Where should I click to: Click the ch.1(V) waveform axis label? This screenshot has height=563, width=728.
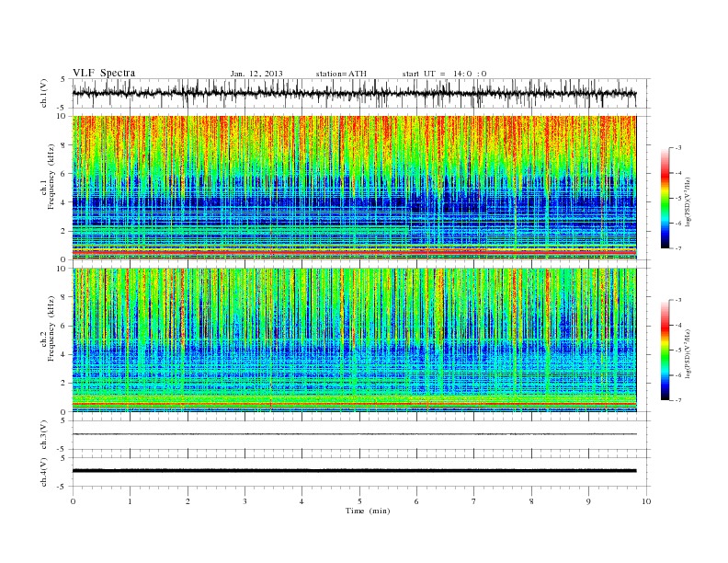click(x=44, y=93)
